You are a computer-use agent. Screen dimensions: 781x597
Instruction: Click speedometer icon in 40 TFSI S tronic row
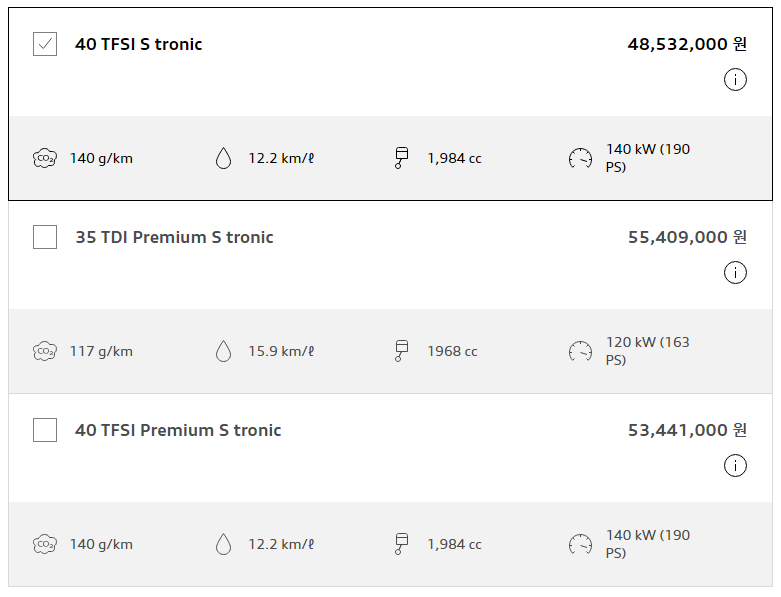[580, 158]
